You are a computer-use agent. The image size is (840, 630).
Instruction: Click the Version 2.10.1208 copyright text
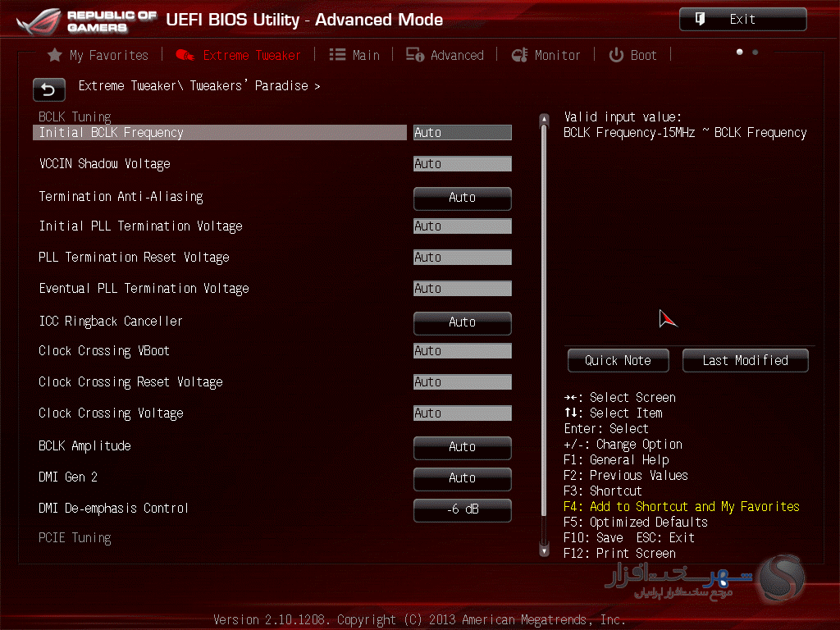419,620
